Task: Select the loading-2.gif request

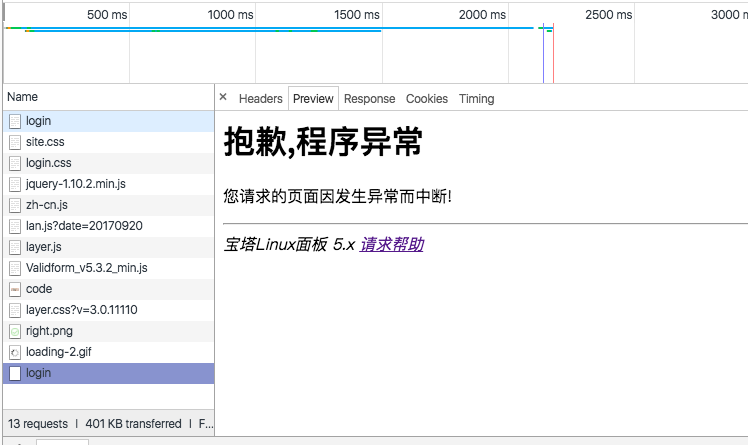Action: point(109,352)
